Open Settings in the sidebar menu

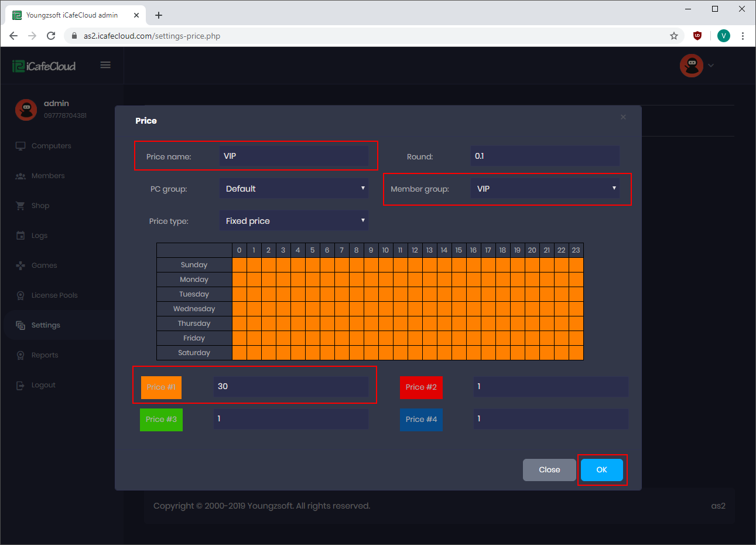46,325
